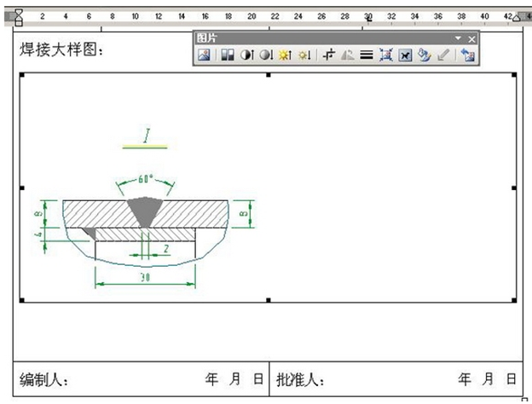The height and width of the screenshot is (404, 532).
Task: Click in the 批准人 table cell
Action: (x=392, y=379)
